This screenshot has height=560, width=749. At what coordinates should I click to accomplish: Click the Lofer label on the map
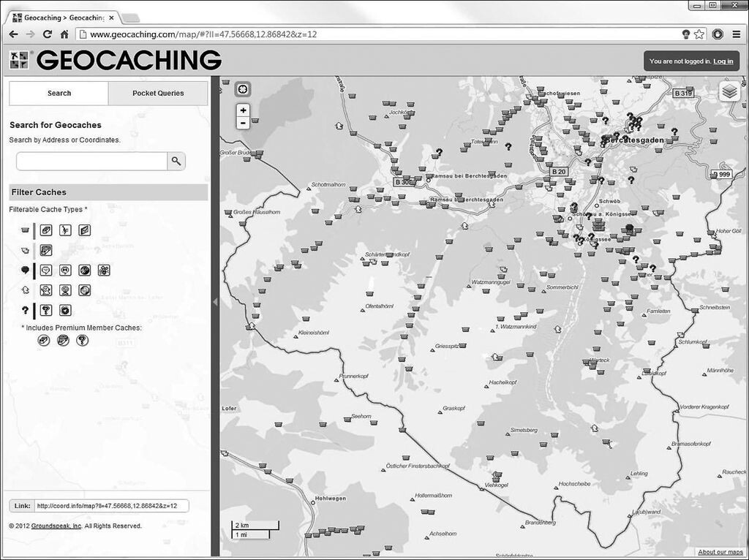[229, 409]
